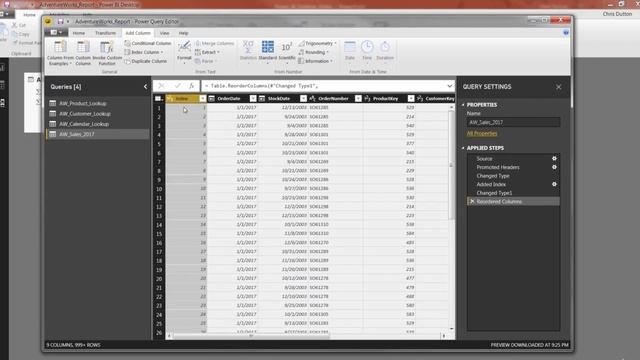Screen dimensions: 640x360
Task: Click the Save icon in title bar
Action: pyautogui.click(x=60, y=21)
